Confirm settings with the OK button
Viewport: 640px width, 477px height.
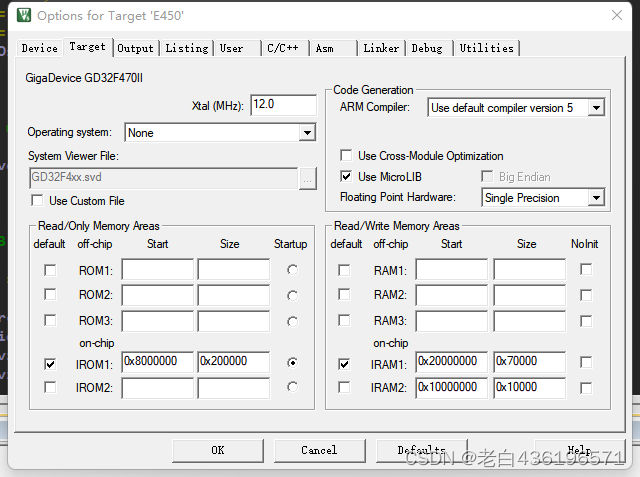[218, 450]
